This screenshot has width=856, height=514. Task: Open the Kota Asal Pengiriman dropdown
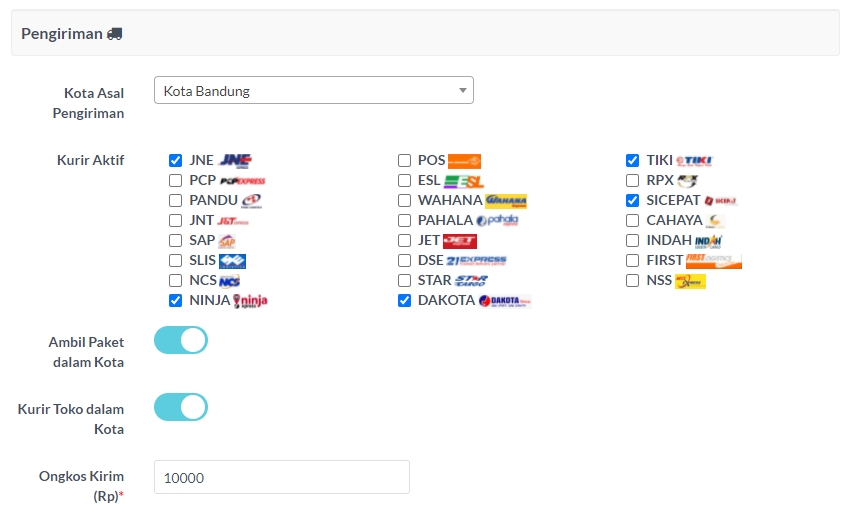click(313, 91)
